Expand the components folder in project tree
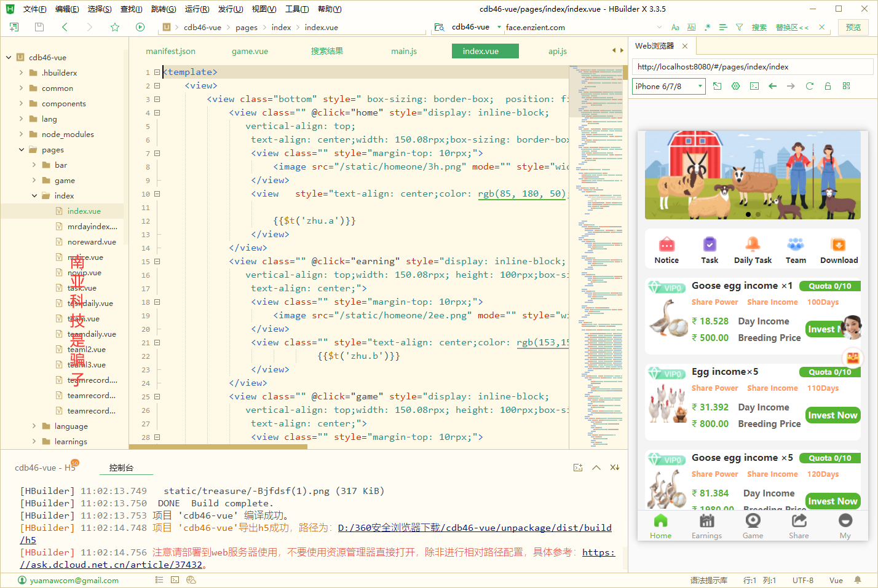 22,104
